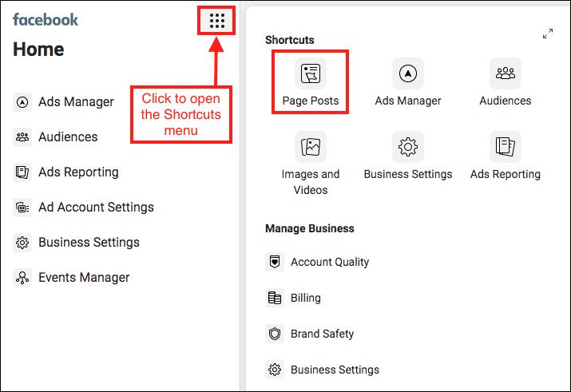Open the Audiences shortcut tile icon
This screenshot has width=571, height=392.
tap(506, 73)
